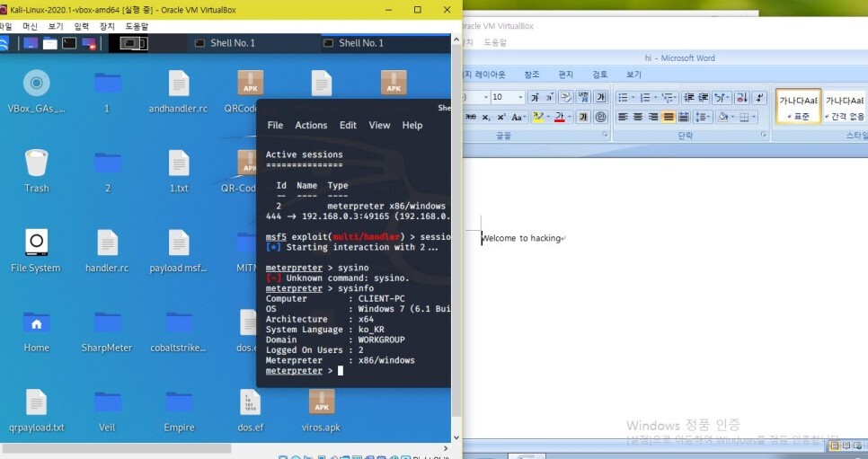Open VirtualBox 장치 menu
This screenshot has height=459, width=868.
point(107,27)
